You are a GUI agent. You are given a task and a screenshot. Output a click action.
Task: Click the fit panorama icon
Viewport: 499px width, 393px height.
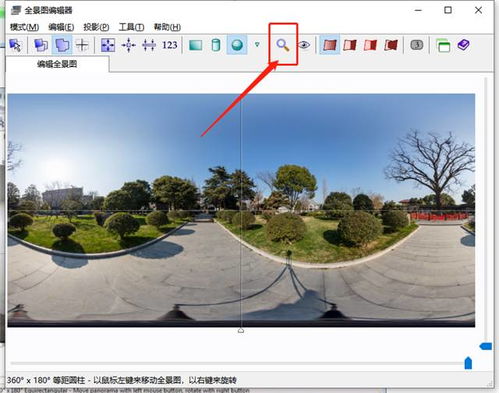point(108,45)
